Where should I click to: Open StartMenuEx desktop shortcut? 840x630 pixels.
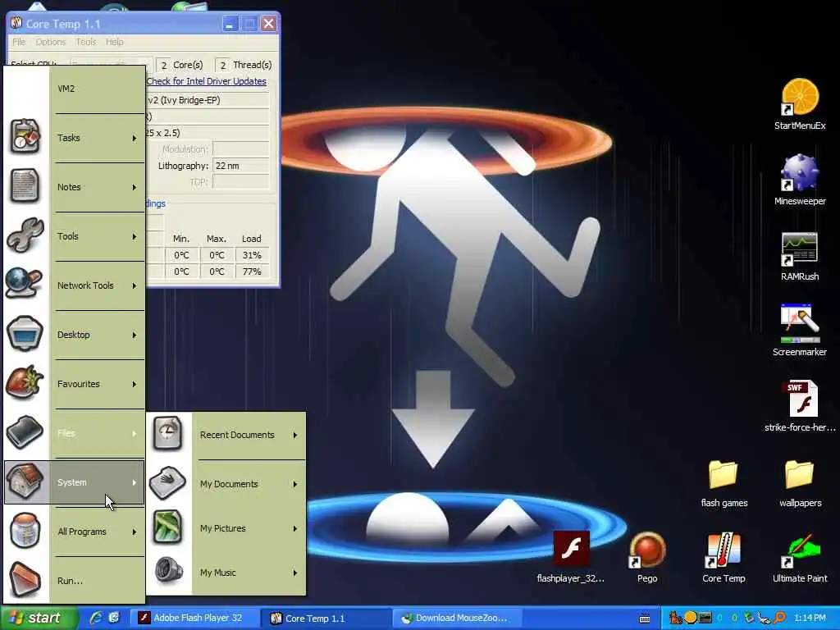pos(800,104)
